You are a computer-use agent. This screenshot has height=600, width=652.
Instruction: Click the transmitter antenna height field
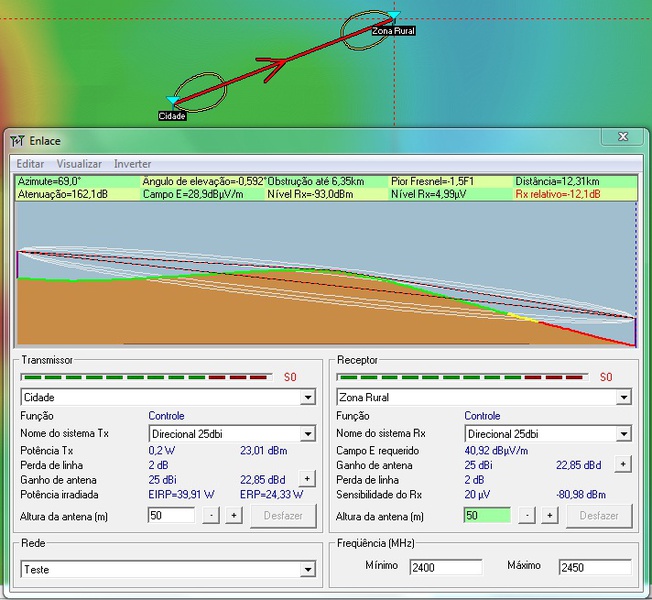171,516
